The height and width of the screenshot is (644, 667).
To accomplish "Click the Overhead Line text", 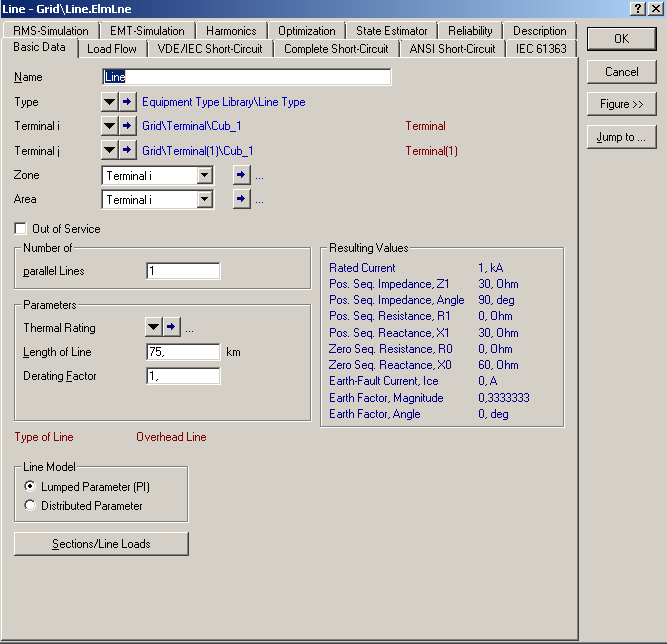I will coord(171,437).
